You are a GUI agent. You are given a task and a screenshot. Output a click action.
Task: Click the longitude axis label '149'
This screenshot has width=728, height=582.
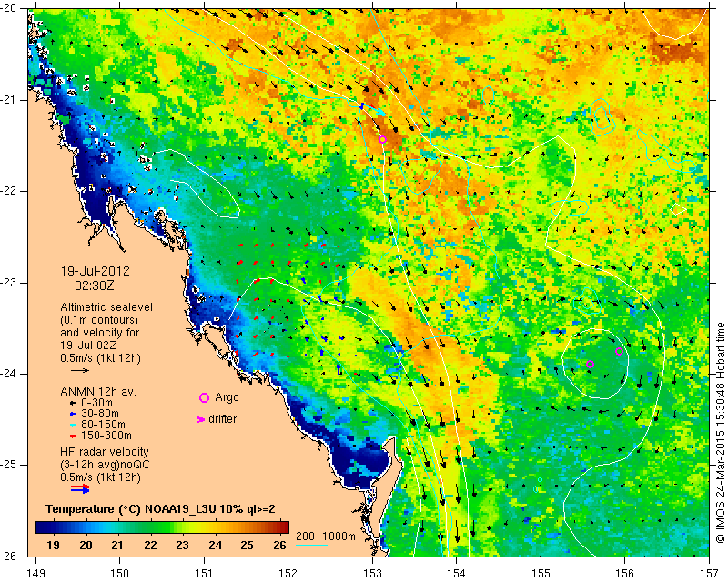35,574
